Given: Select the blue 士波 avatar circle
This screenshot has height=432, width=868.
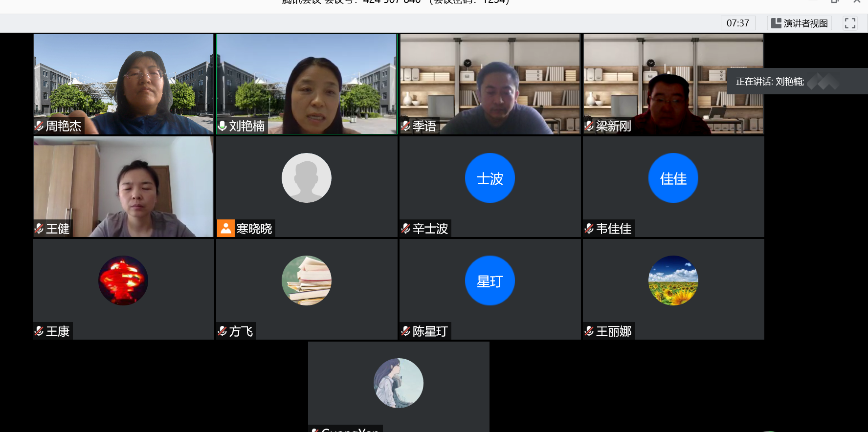Looking at the screenshot, I should point(490,178).
